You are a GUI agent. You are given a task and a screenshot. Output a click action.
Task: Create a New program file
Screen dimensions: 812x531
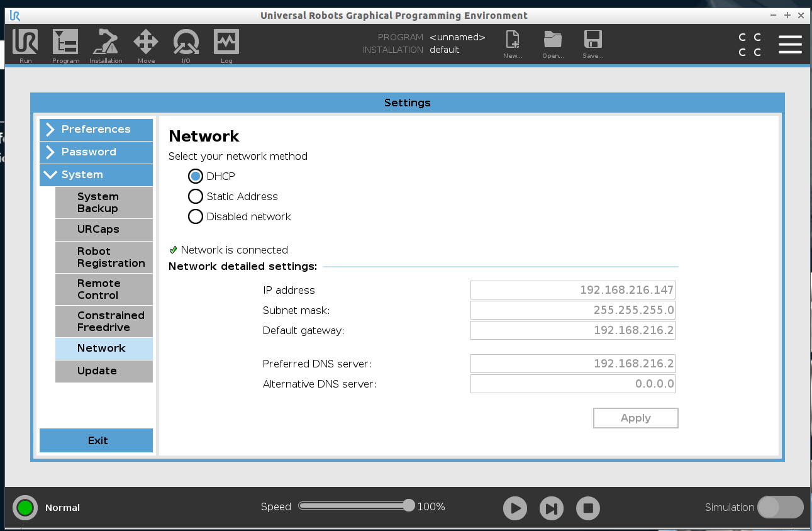point(513,45)
